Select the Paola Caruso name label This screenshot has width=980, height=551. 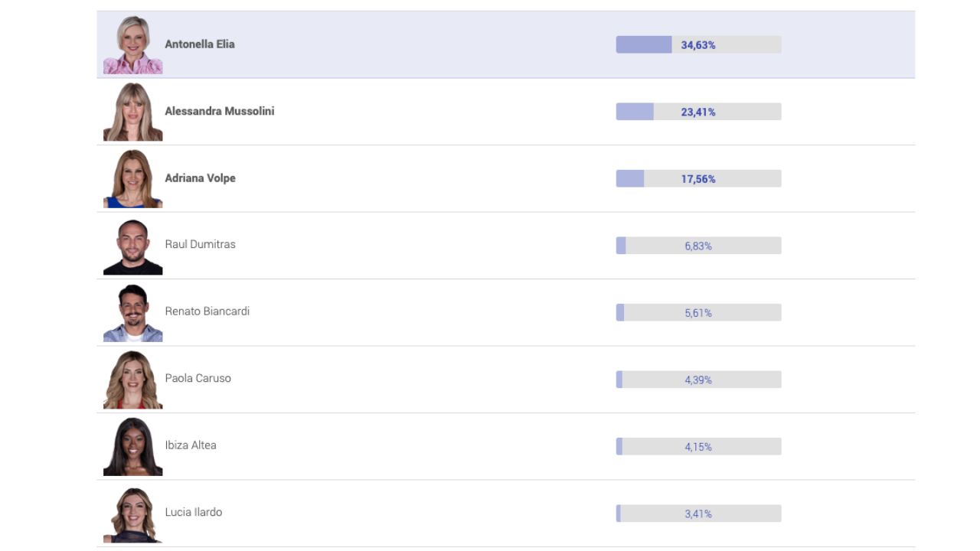coord(198,378)
